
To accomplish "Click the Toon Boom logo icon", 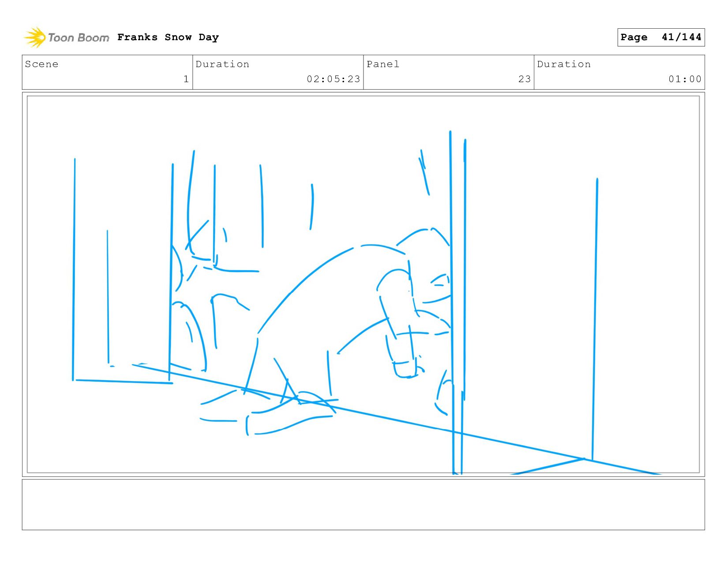I will click(x=34, y=37).
